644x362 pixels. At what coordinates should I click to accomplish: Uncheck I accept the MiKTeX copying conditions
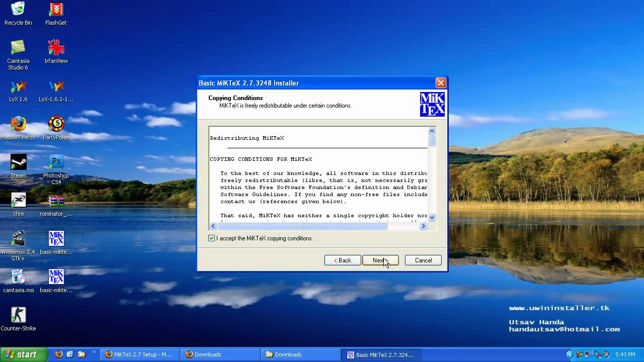pyautogui.click(x=211, y=238)
